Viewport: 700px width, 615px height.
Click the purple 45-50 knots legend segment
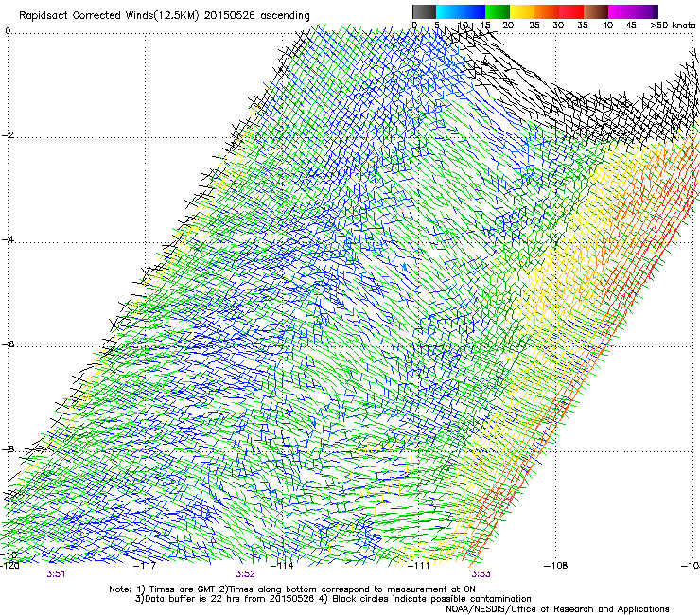point(645,11)
